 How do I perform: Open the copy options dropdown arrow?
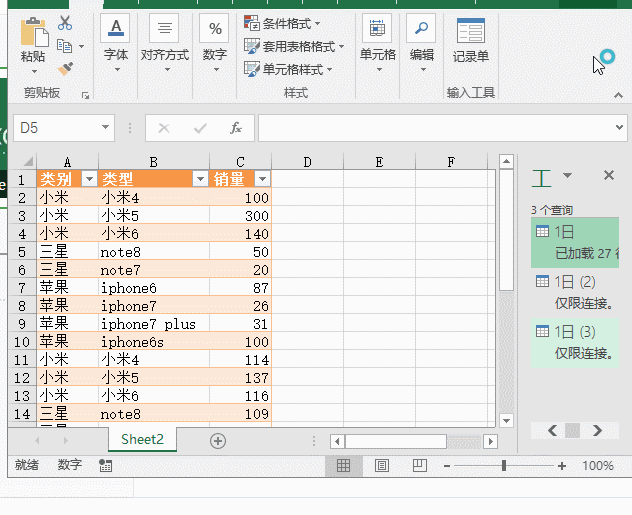tap(81, 46)
